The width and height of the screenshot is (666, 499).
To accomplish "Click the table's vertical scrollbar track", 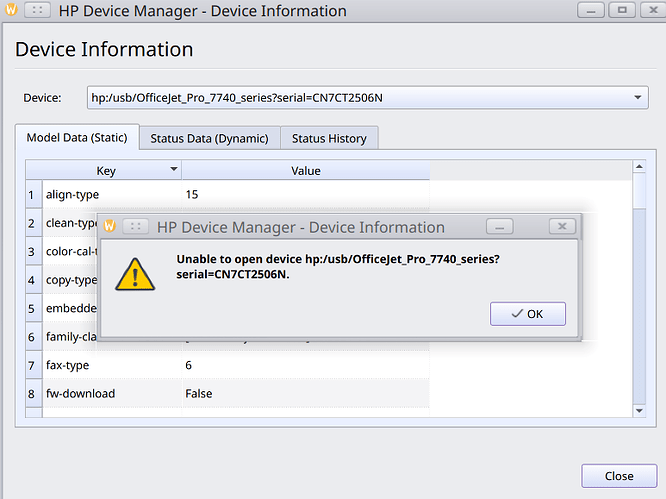I will pyautogui.click(x=639, y=306).
